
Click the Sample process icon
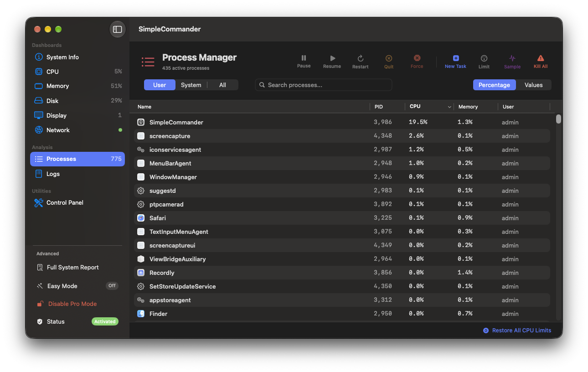click(x=512, y=58)
